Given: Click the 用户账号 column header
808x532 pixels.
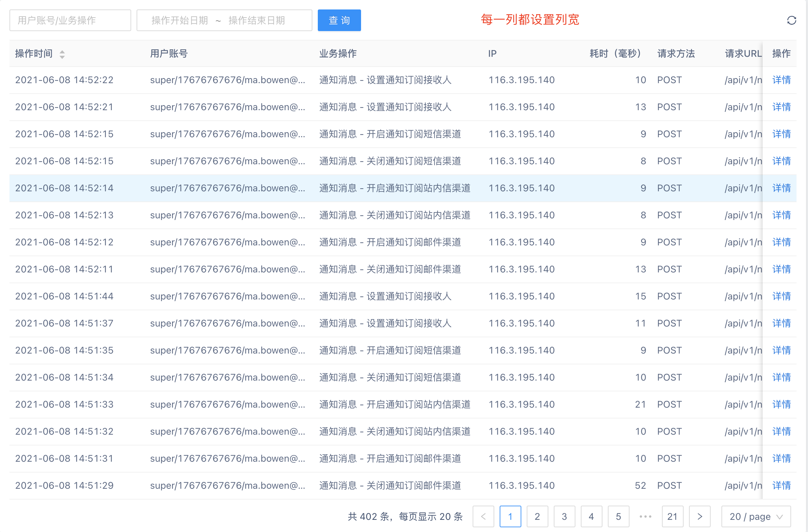Looking at the screenshot, I should pos(169,54).
